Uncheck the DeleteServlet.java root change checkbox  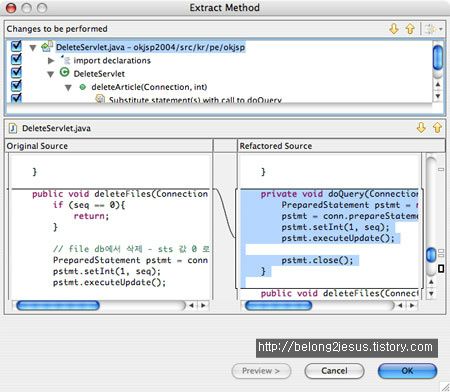click(x=16, y=46)
